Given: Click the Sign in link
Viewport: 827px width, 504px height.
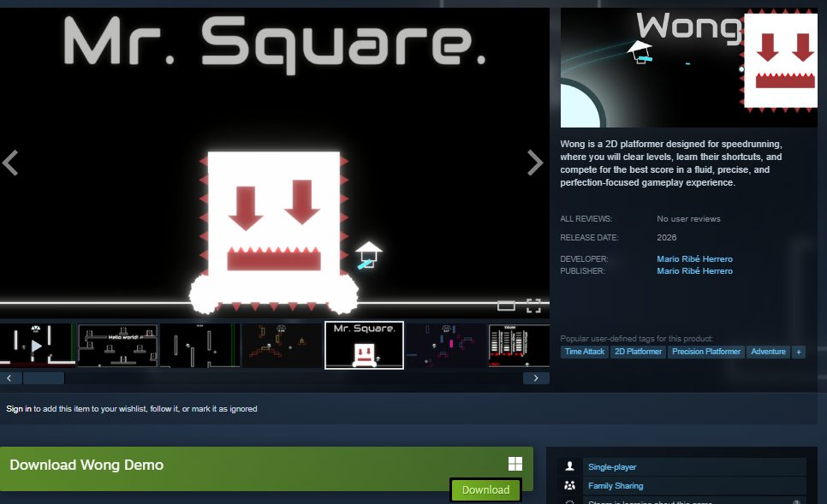Looking at the screenshot, I should 19,408.
